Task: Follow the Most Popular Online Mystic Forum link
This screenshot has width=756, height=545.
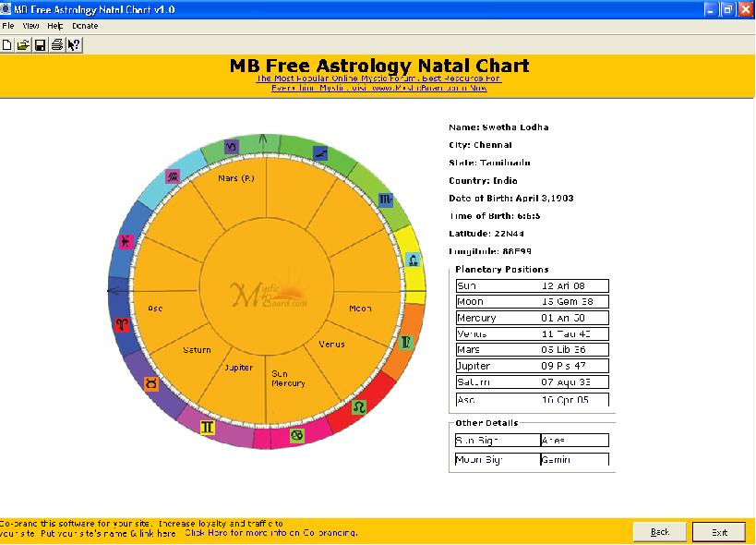Action: click(379, 79)
